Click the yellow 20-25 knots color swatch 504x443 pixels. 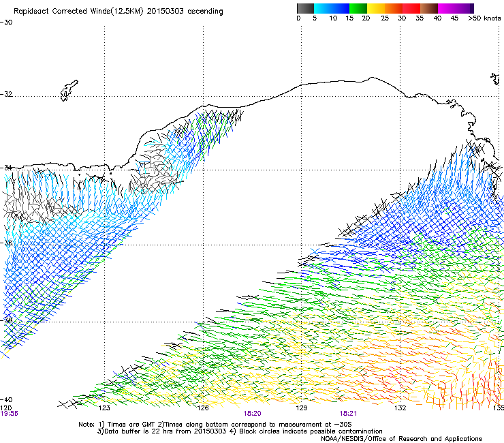tap(376, 8)
